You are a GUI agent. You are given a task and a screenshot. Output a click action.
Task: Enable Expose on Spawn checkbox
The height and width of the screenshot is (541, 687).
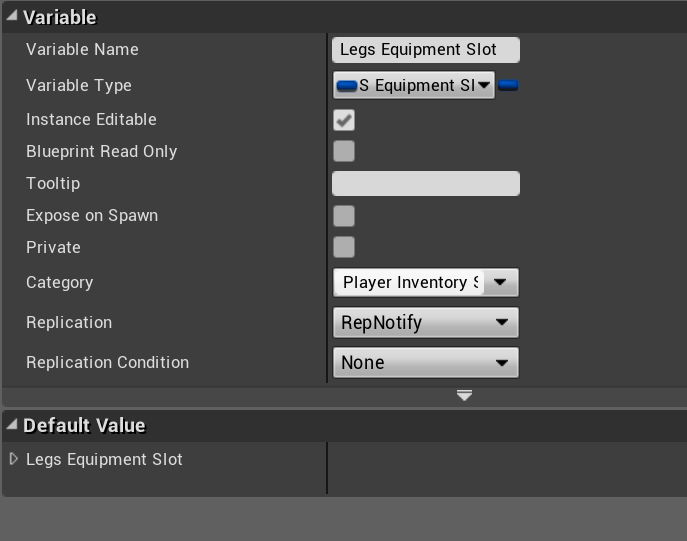[x=344, y=216]
